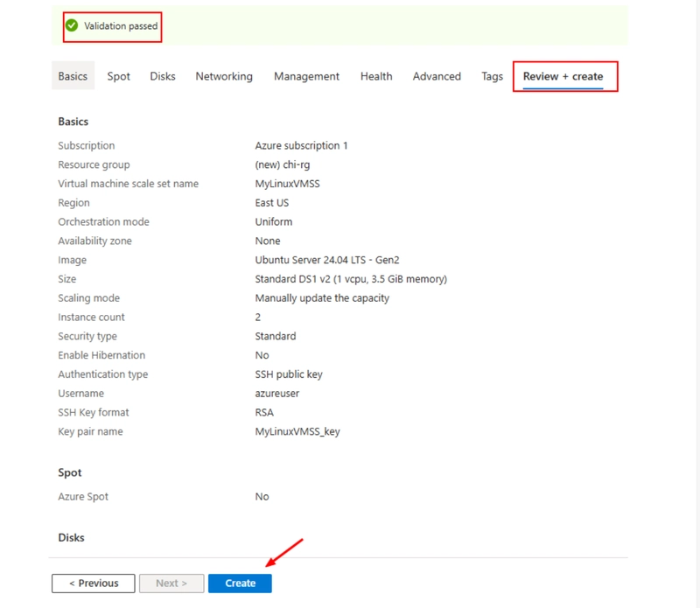700x608 pixels.
Task: Click the 'None' availability zone value
Action: [x=268, y=241]
